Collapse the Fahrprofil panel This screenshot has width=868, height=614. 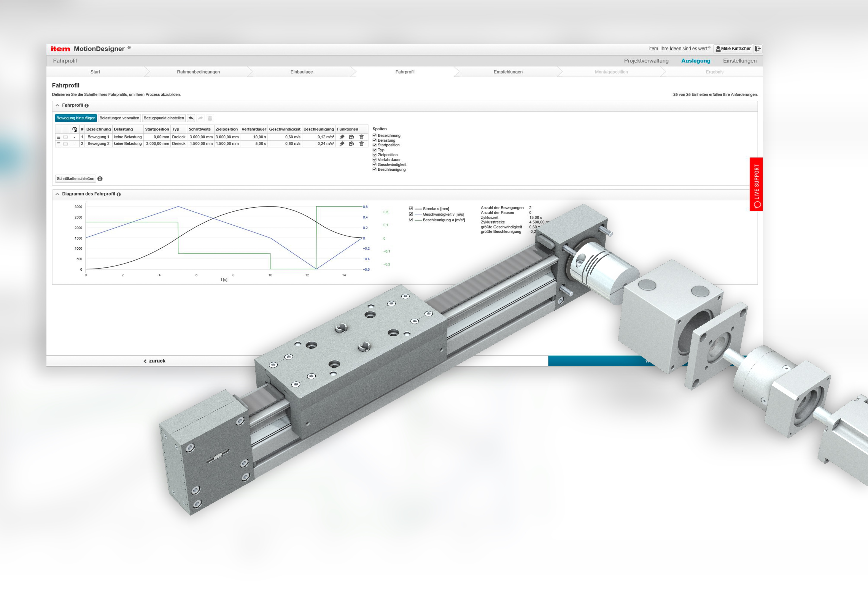pyautogui.click(x=57, y=105)
